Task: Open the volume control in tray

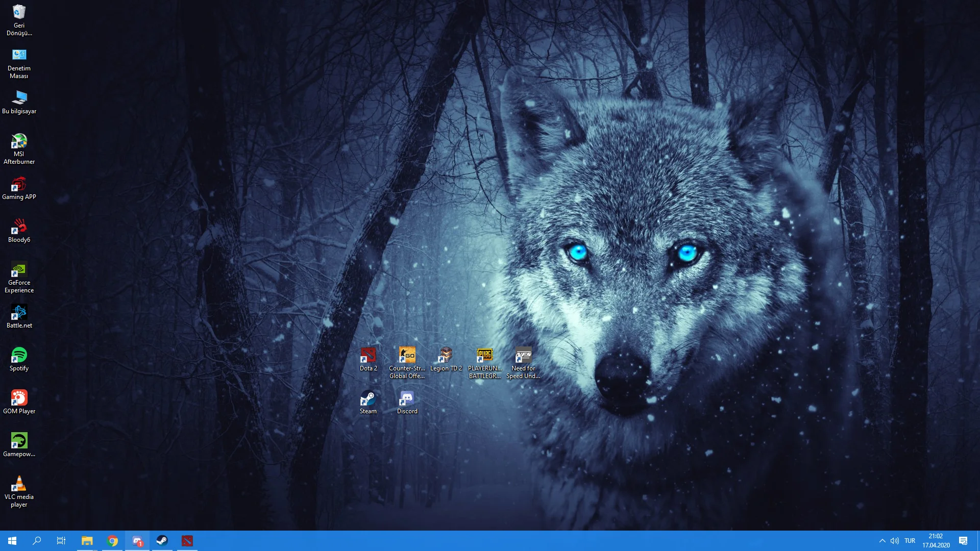Action: tap(895, 541)
